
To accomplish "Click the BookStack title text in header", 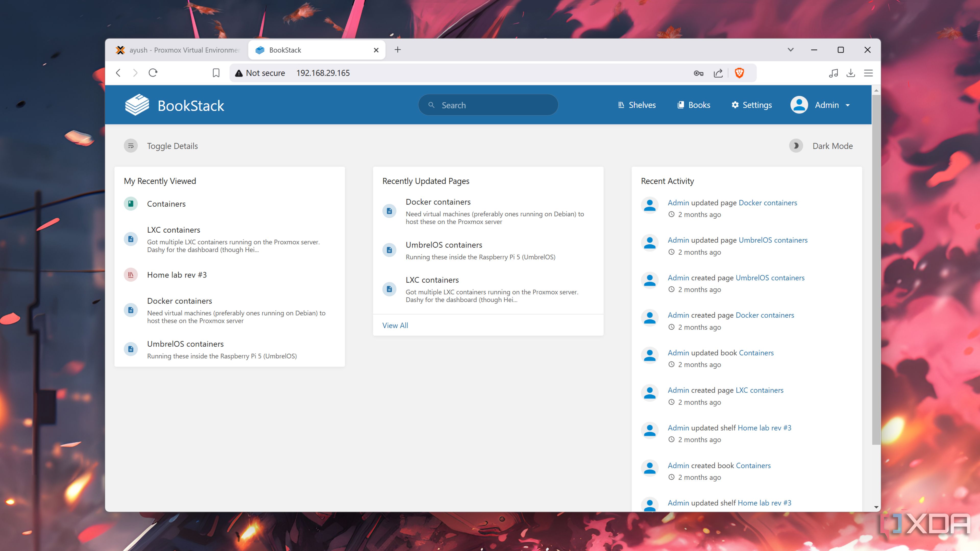I will pyautogui.click(x=191, y=105).
